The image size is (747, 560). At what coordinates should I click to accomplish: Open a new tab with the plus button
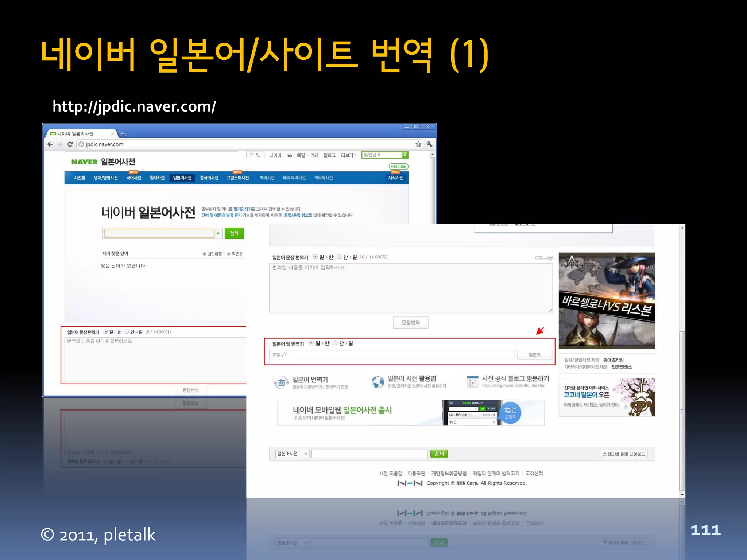pyautogui.click(x=123, y=134)
